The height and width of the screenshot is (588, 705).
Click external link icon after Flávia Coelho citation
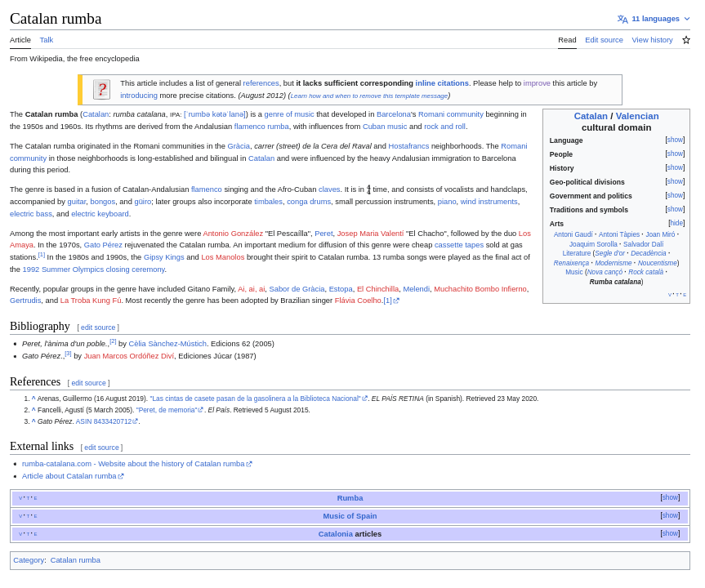(x=396, y=301)
